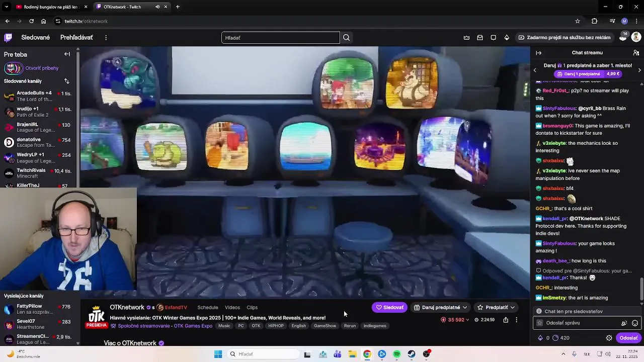Open Chrome extensions puzzle icon

pyautogui.click(x=594, y=21)
